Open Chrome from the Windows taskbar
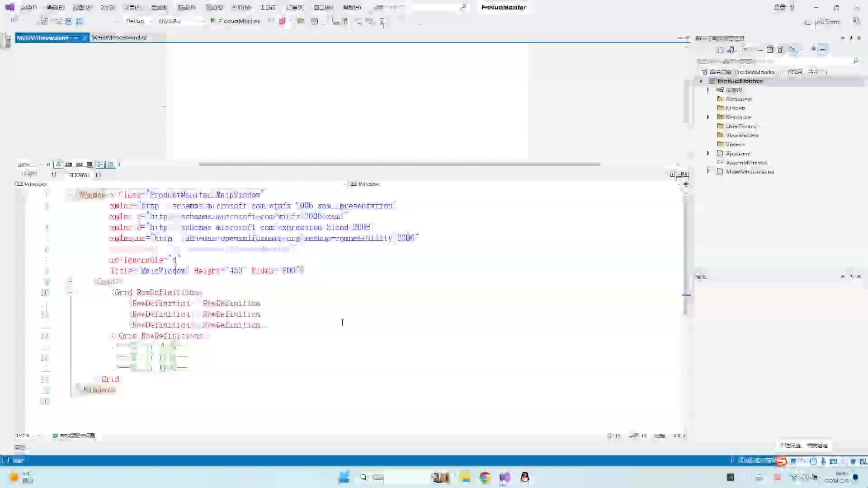868x488 pixels. (x=485, y=477)
